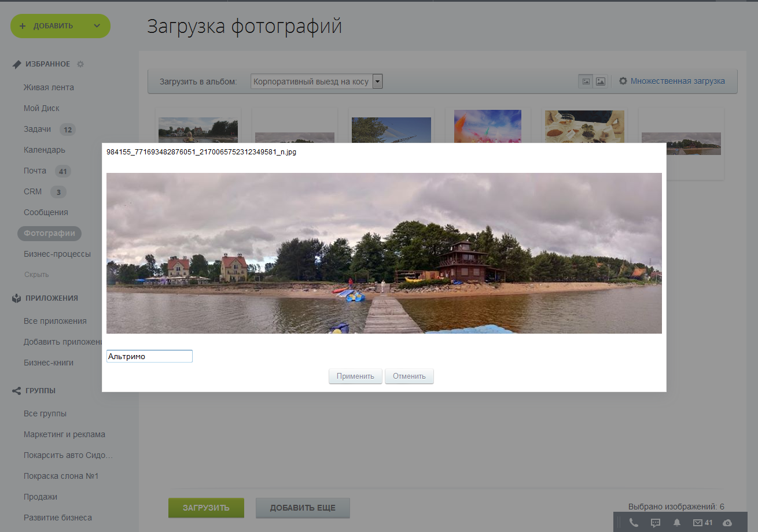The height and width of the screenshot is (532, 758).
Task: Select the food table thumbnail
Action: [x=584, y=127]
